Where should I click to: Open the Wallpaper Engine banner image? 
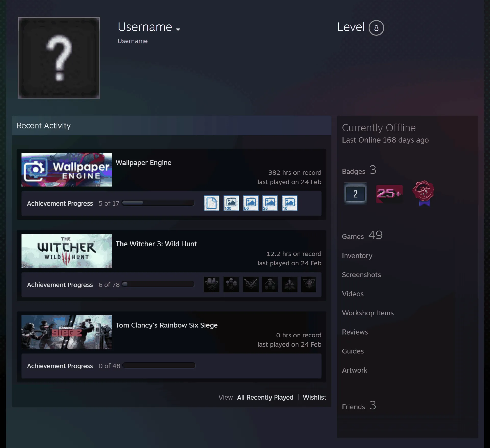coord(67,170)
